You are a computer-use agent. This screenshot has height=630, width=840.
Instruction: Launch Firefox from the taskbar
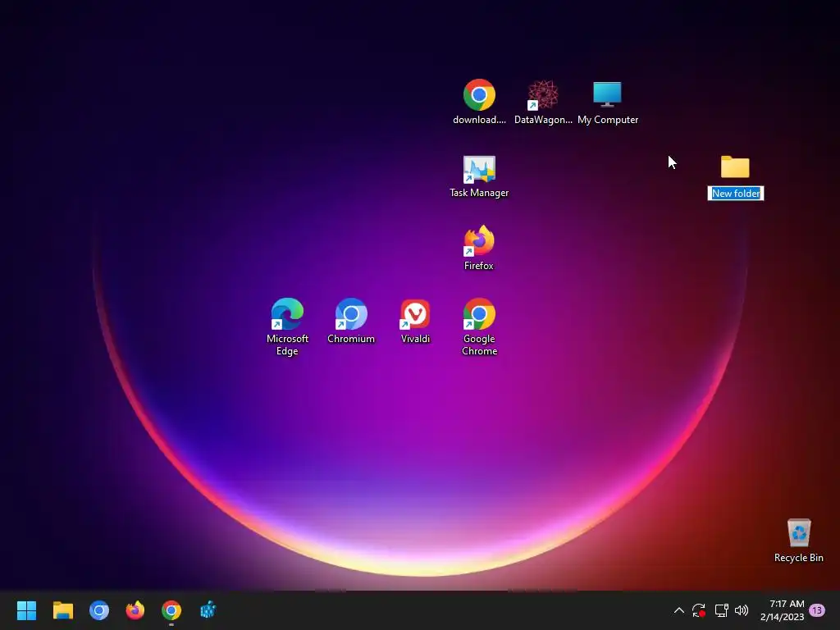135,610
